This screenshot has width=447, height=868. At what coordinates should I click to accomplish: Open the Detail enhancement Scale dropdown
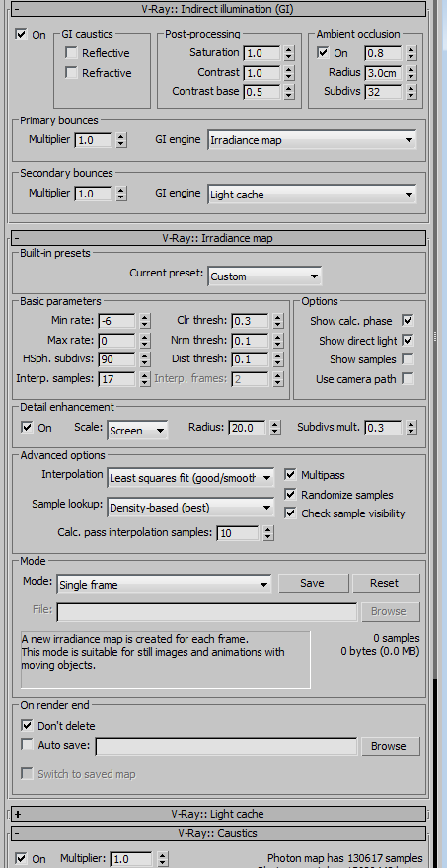pos(137,431)
